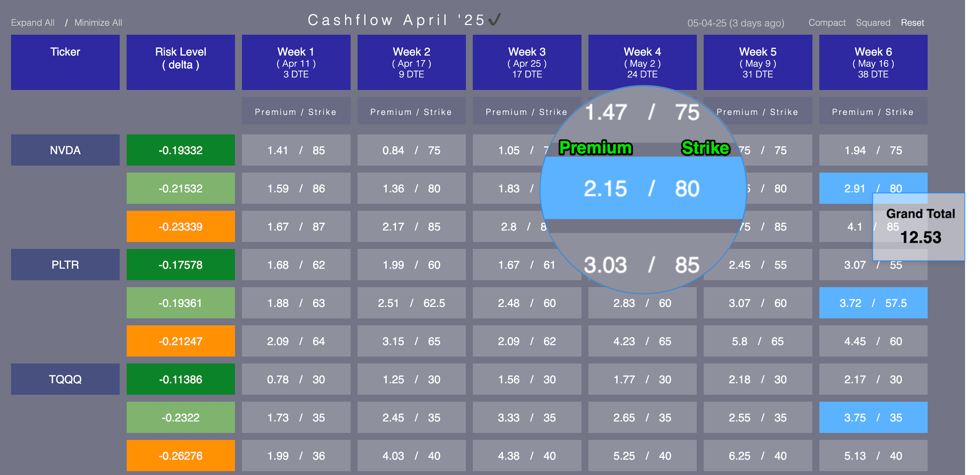Switch to Squared view
Viewport: 980px width, 475px height.
pyautogui.click(x=873, y=23)
